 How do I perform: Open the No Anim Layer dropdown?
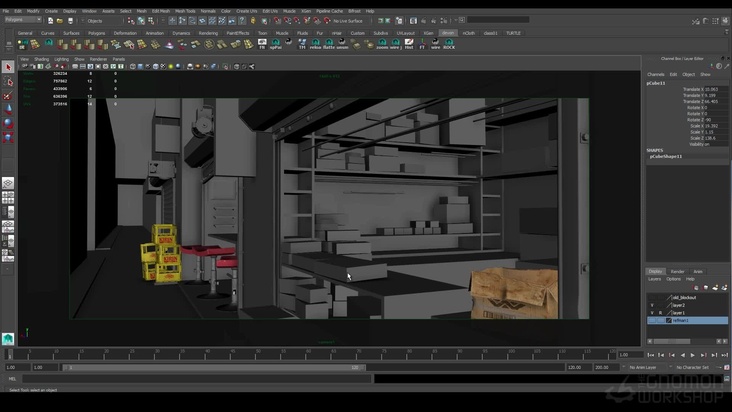646,368
